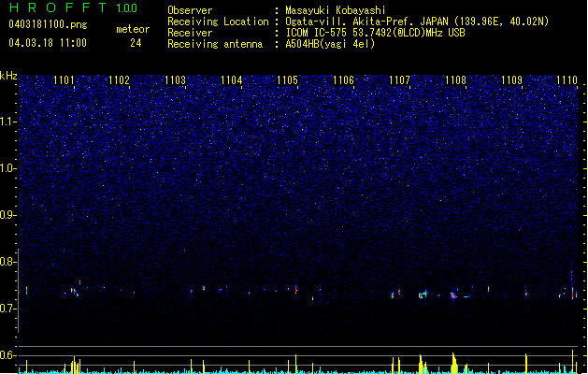
Task: Click the A504HB(yagi 4el) antenna text
Action: point(330,44)
